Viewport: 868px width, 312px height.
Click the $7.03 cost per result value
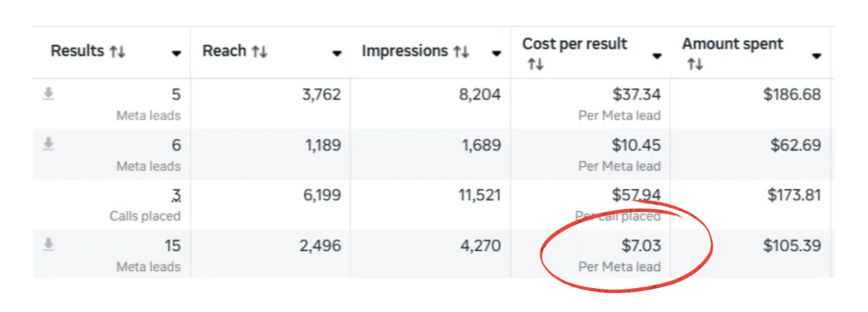point(642,246)
